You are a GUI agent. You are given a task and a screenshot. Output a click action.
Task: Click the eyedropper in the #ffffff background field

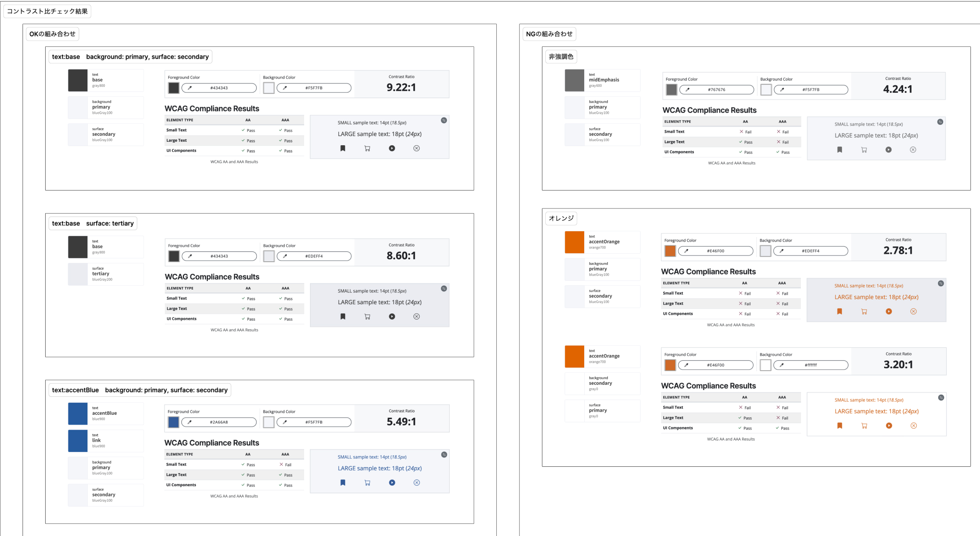point(781,365)
